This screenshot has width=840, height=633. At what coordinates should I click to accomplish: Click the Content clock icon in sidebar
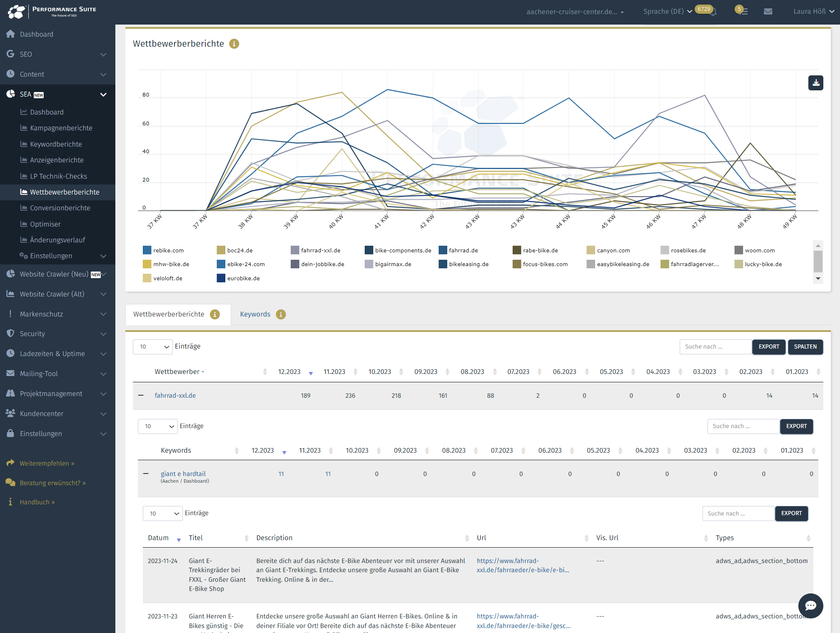coord(11,74)
